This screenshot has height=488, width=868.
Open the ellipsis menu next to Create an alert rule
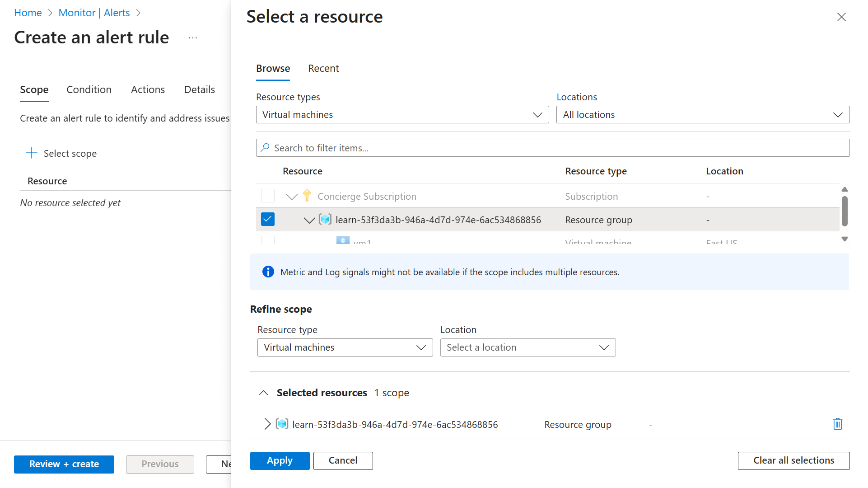193,38
